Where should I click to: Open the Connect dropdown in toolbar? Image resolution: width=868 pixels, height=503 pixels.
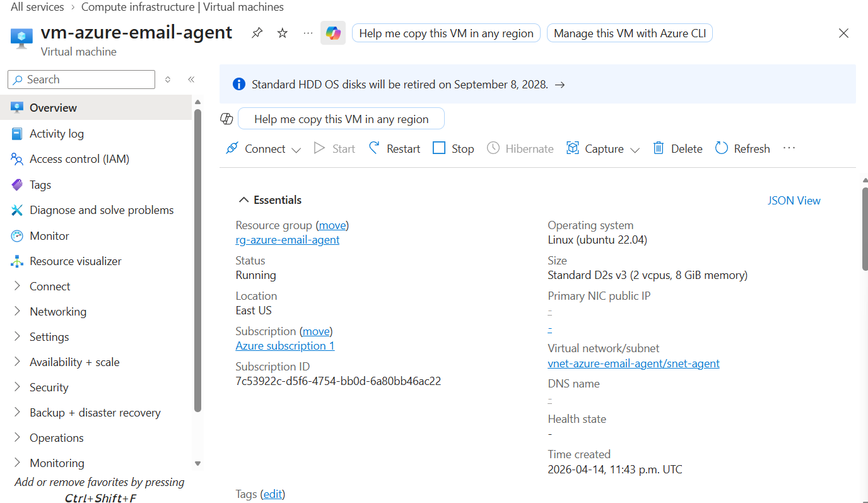pos(264,149)
